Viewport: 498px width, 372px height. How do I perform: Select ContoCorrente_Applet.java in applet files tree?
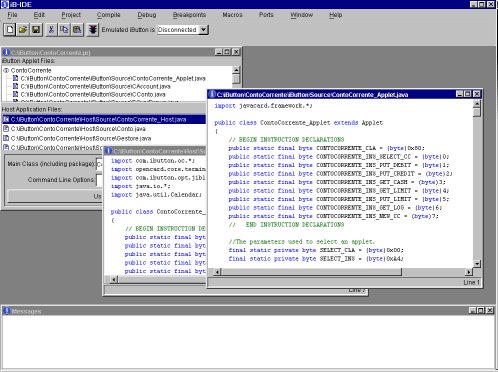pyautogui.click(x=113, y=78)
